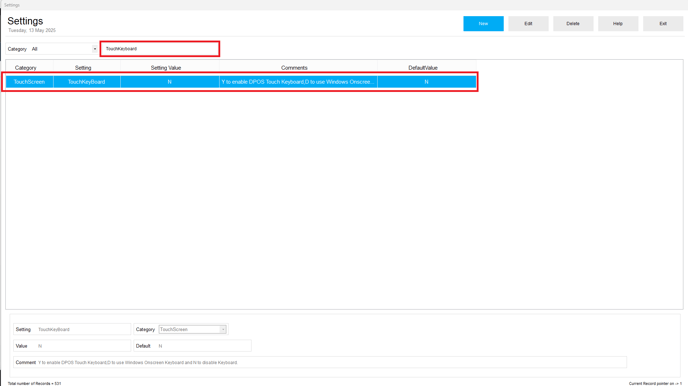Screen dimensions: 688x386
Task: Sort by the Category column header
Action: [25, 68]
